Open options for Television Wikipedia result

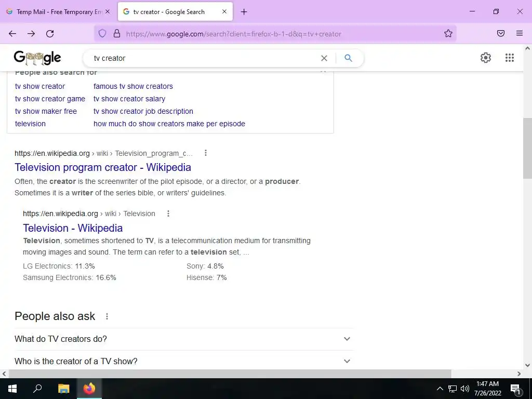[x=168, y=214]
